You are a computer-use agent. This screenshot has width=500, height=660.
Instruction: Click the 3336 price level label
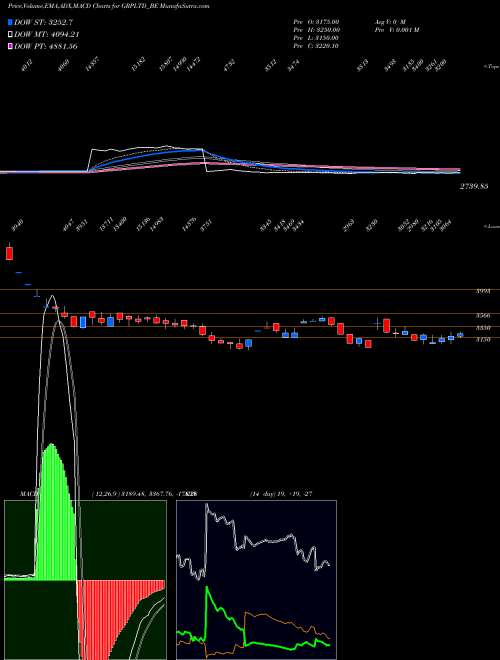tap(483, 328)
